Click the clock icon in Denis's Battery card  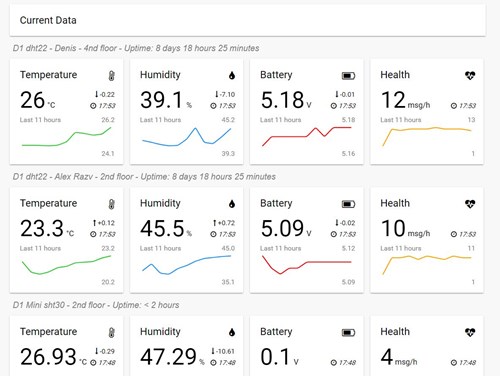tap(334, 106)
